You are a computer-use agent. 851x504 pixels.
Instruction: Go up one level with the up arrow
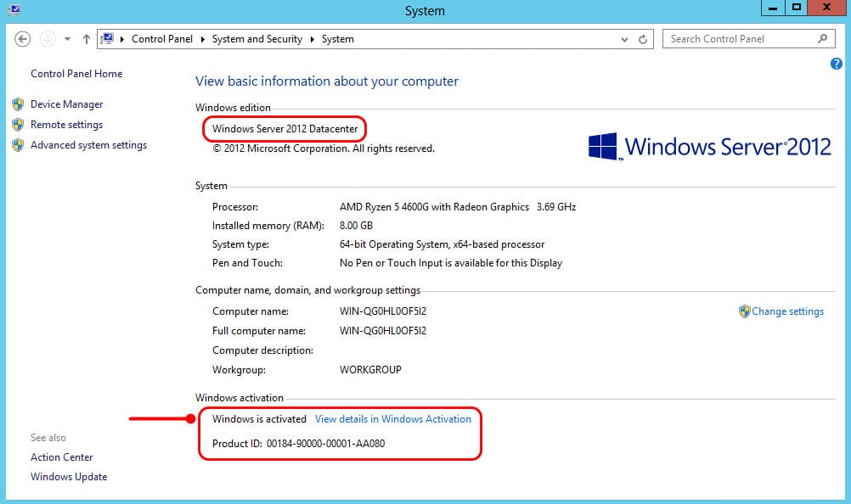tap(87, 39)
